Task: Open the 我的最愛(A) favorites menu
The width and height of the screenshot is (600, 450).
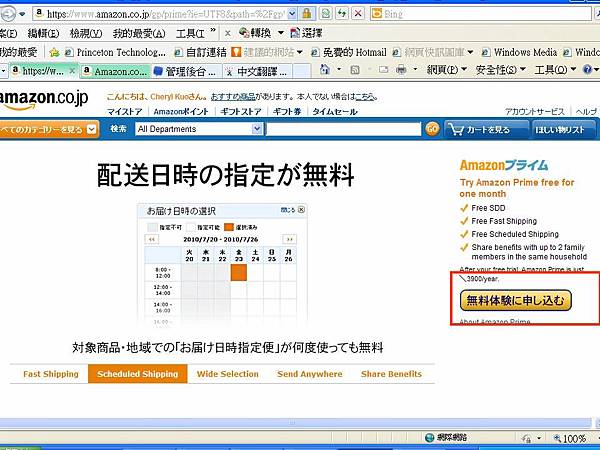Action: (139, 33)
